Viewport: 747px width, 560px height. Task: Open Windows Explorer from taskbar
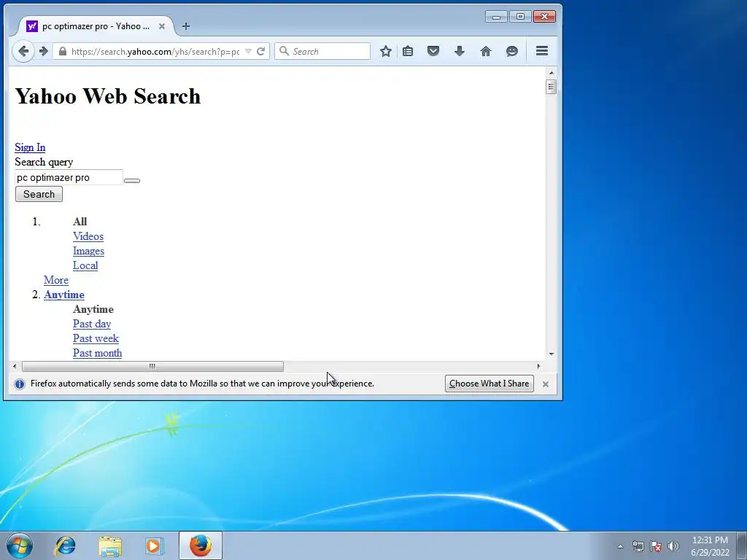point(110,546)
